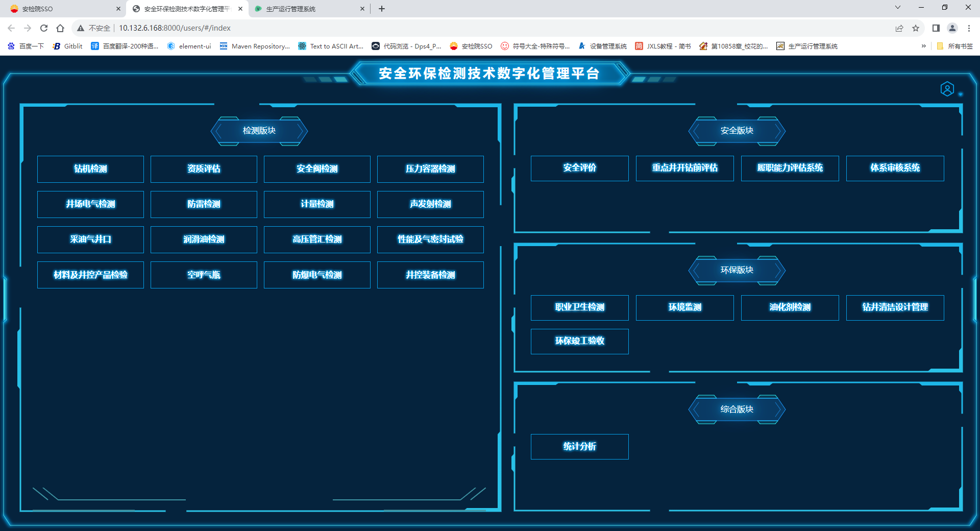Reload the page with refresh icon
The height and width of the screenshot is (531, 980).
click(x=44, y=28)
